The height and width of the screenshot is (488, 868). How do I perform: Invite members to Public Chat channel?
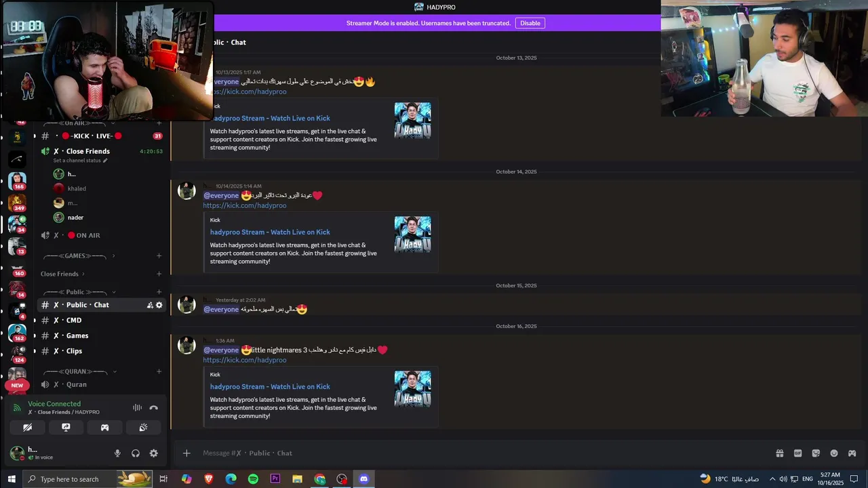[150, 305]
